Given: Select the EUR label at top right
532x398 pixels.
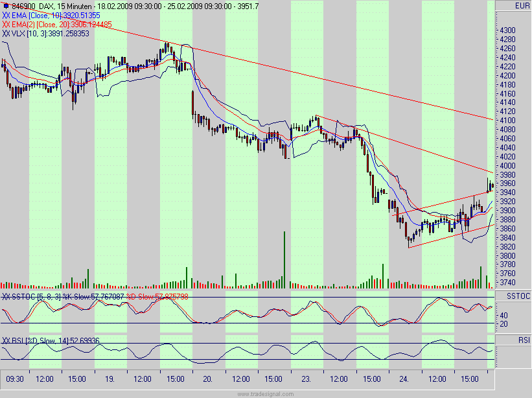Looking at the screenshot, I should 521,5.
